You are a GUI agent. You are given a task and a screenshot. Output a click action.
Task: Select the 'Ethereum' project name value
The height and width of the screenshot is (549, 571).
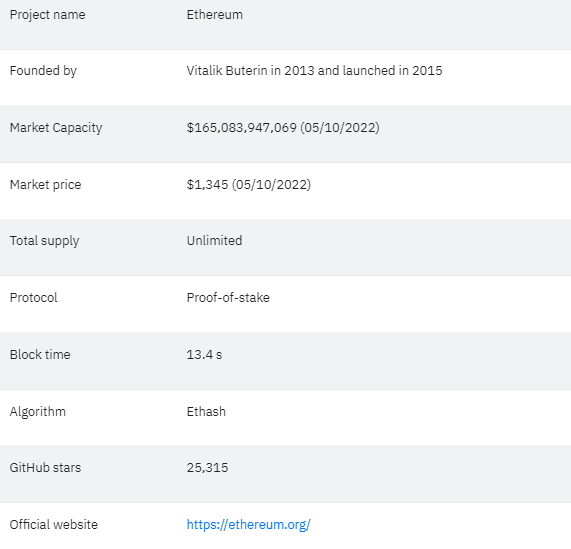[x=214, y=15]
